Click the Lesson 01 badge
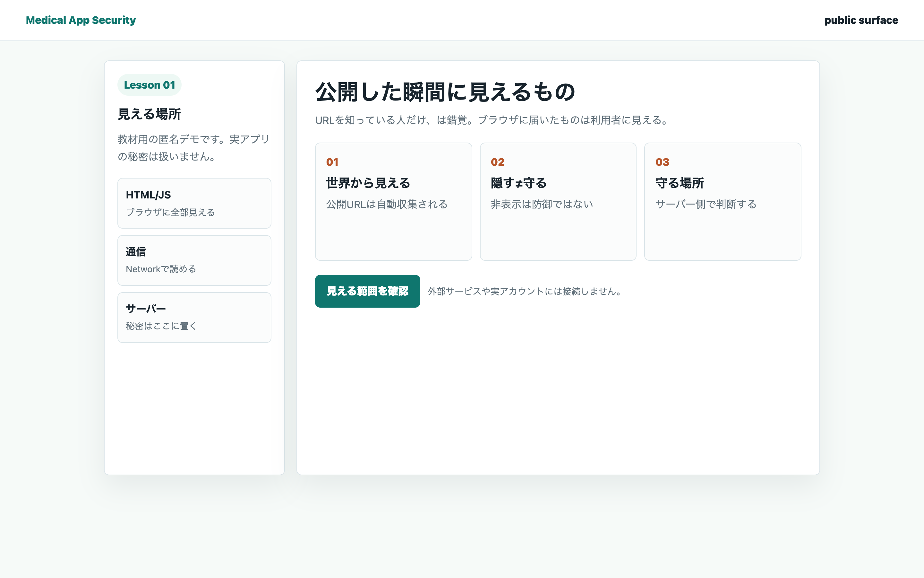Screen dimensions: 924x578 pyautogui.click(x=149, y=85)
